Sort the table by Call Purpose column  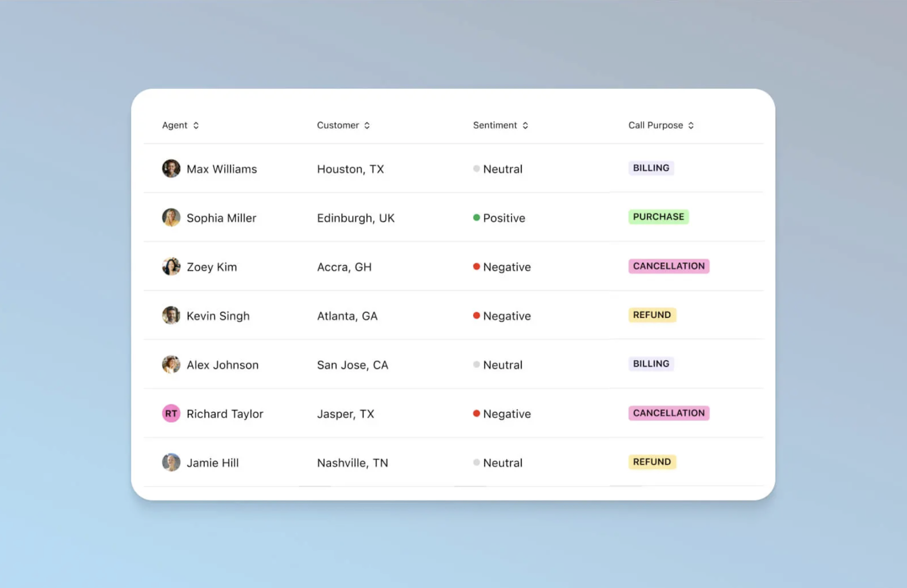(x=691, y=125)
